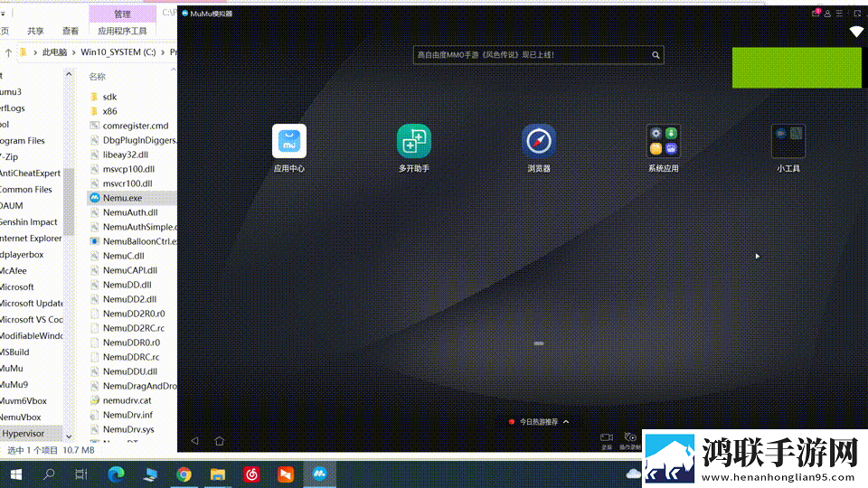Select Hypervisor folder in navigation tree
The image size is (868, 488).
tap(24, 433)
